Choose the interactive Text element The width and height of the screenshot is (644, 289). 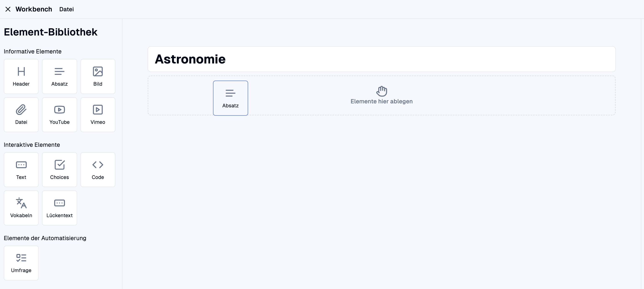21,170
